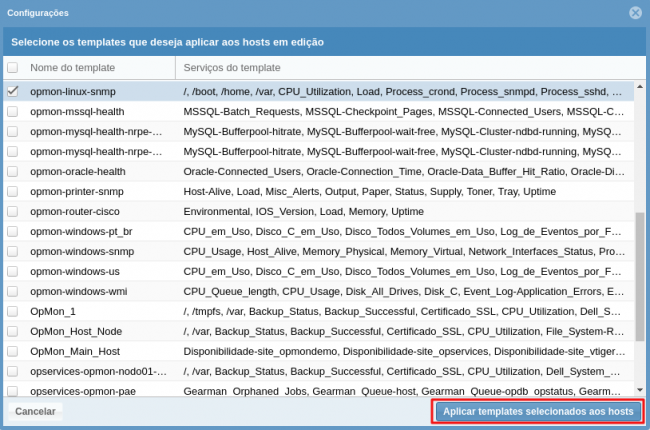
Task: Tick the OpMon_Host_Node checkbox
Action: point(13,331)
